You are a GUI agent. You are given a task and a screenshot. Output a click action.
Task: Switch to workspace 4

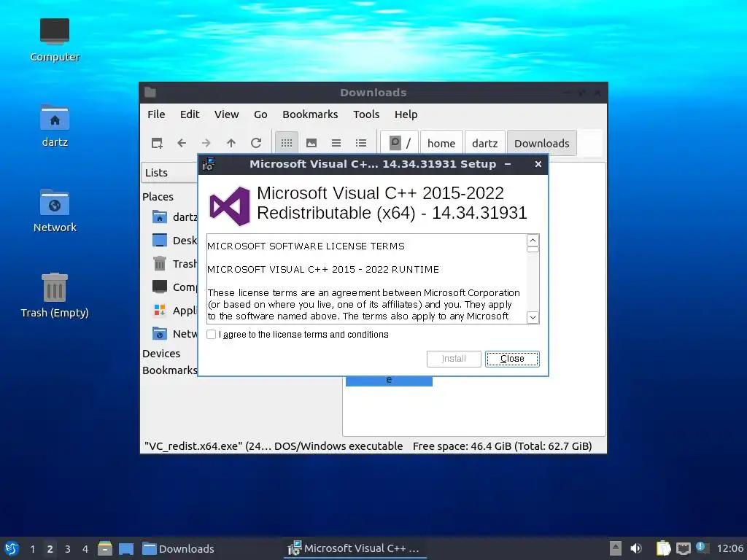click(x=85, y=549)
